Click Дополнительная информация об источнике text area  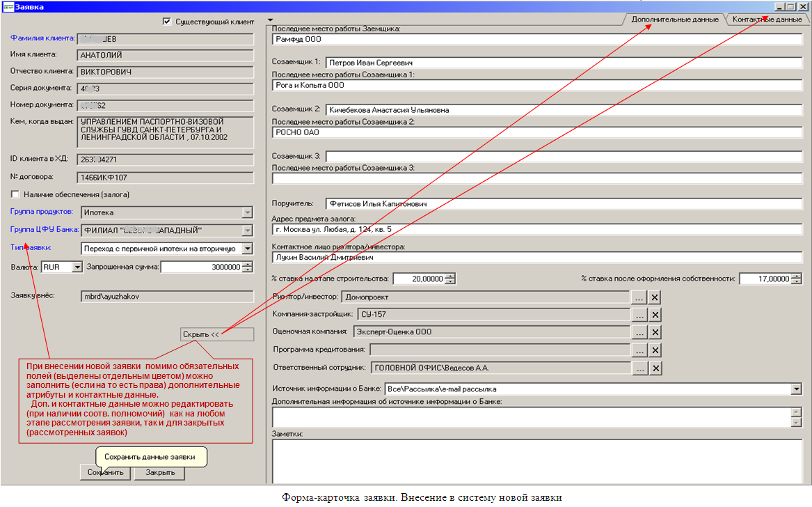tap(532, 417)
